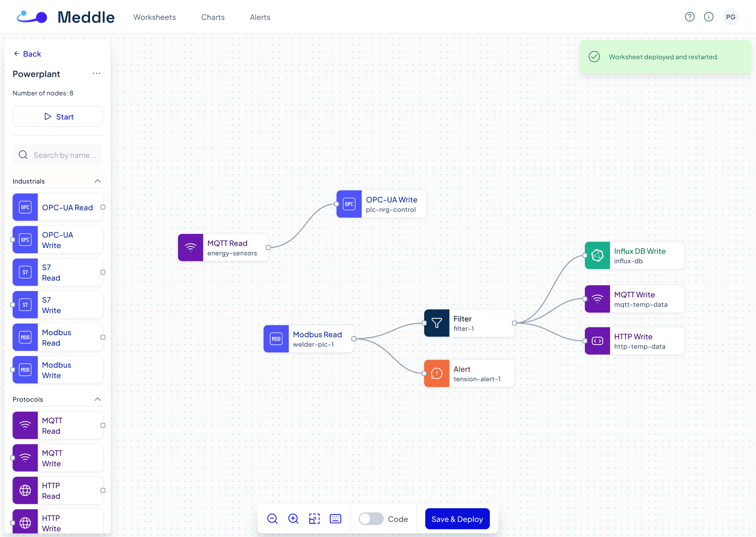Open the Alerts tab
The height and width of the screenshot is (537, 756).
[x=260, y=17]
